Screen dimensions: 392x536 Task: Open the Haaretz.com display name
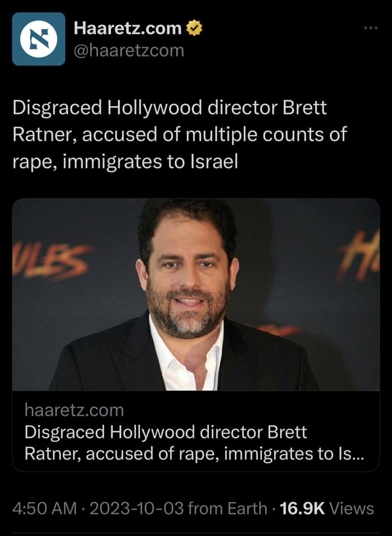(128, 28)
